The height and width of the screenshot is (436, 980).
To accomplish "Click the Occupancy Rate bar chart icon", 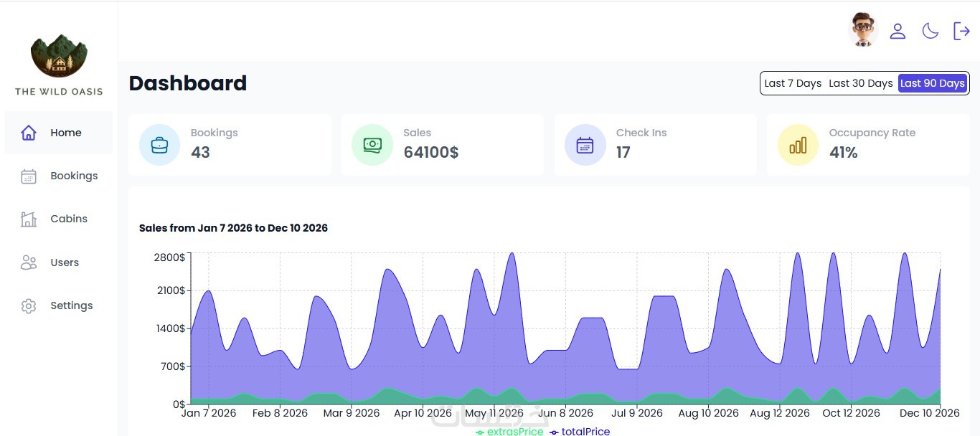I will 798,145.
